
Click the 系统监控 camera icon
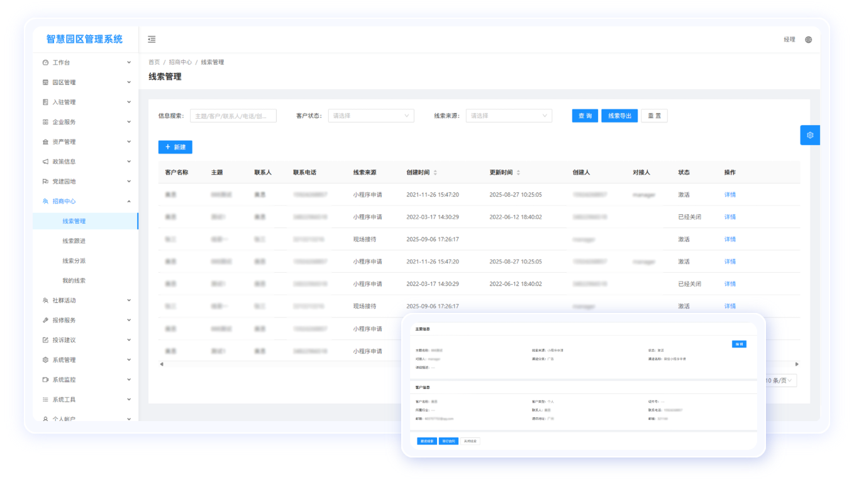[x=45, y=380]
